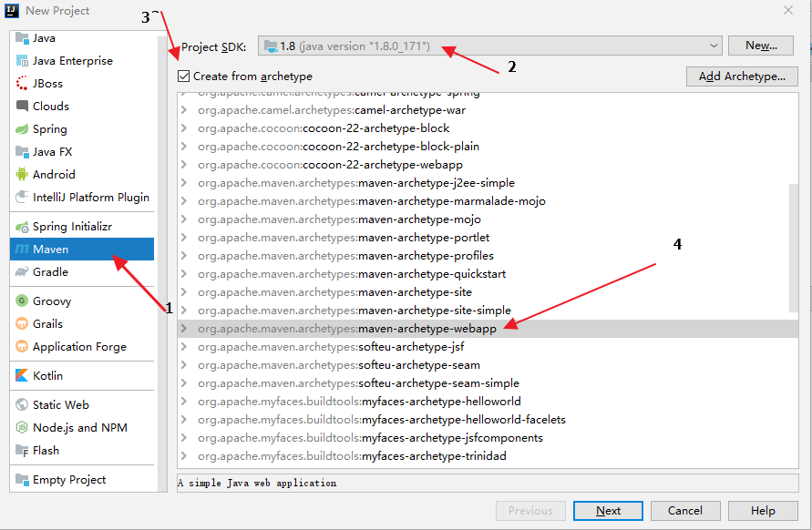Viewport: 812px width, 530px height.
Task: Click the Empty Project icon
Action: [22, 479]
